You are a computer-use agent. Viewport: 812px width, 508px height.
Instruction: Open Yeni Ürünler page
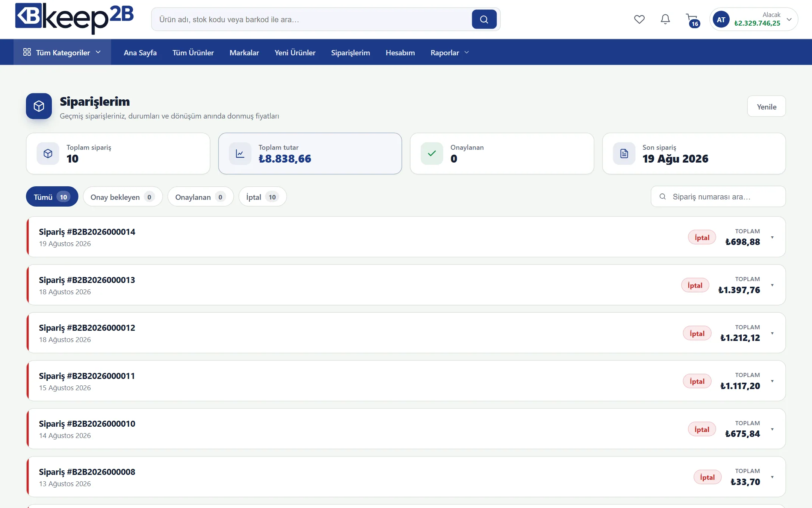(x=295, y=53)
